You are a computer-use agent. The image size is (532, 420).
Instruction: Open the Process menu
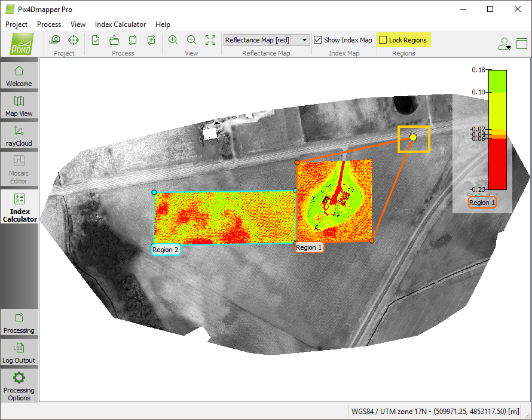pyautogui.click(x=49, y=24)
